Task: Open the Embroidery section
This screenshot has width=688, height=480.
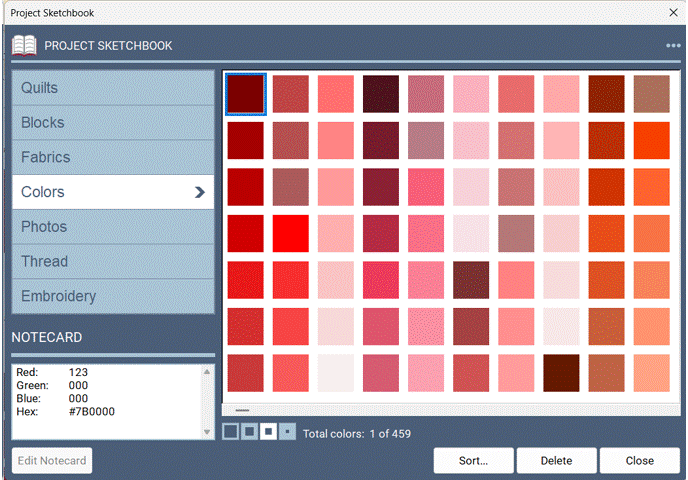Action: pos(113,297)
